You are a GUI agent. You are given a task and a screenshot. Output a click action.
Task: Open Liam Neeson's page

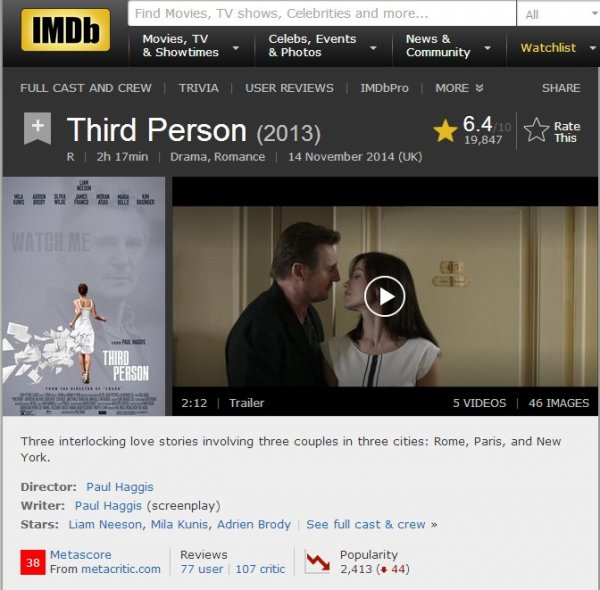click(105, 524)
